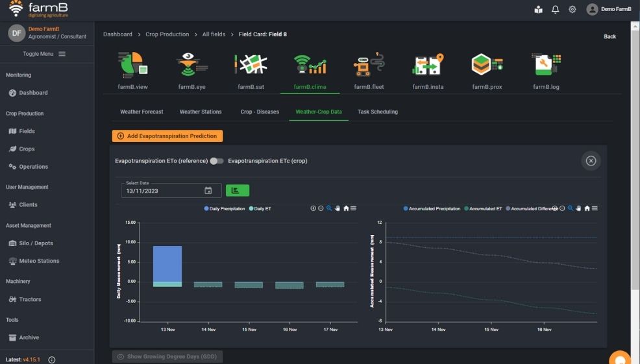Open the daily chart export menu
This screenshot has height=364, width=640.
click(354, 208)
